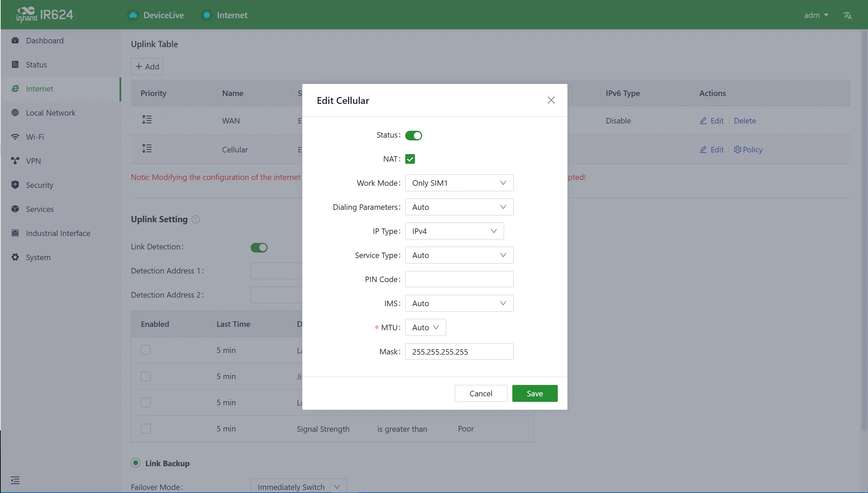The height and width of the screenshot is (493, 868).
Task: Uncheck the NAT checkbox
Action: [x=410, y=159]
